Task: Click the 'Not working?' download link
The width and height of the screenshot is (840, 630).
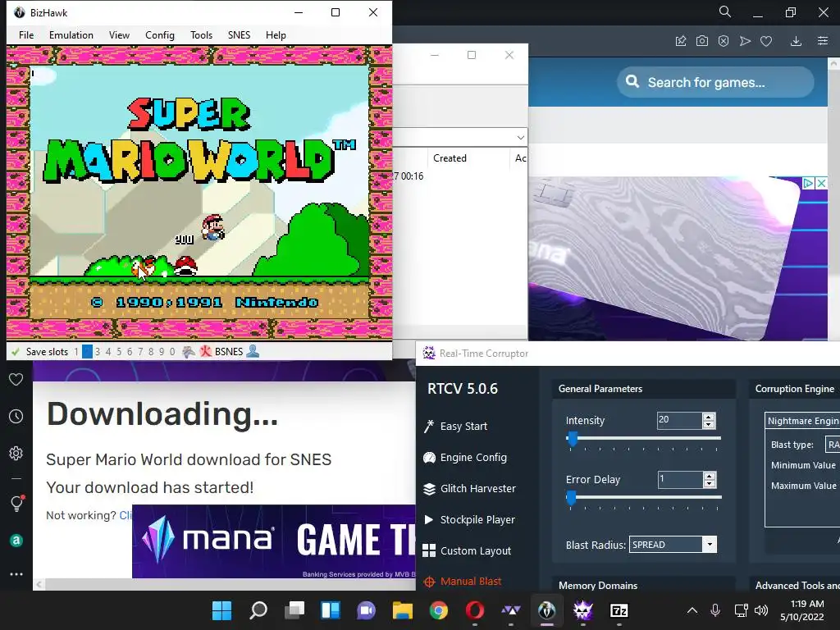Action: pos(126,515)
